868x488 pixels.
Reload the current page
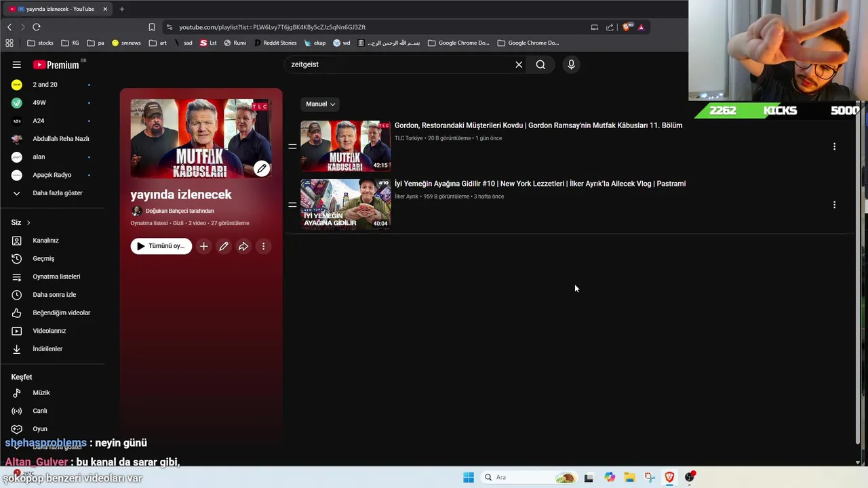point(37,27)
